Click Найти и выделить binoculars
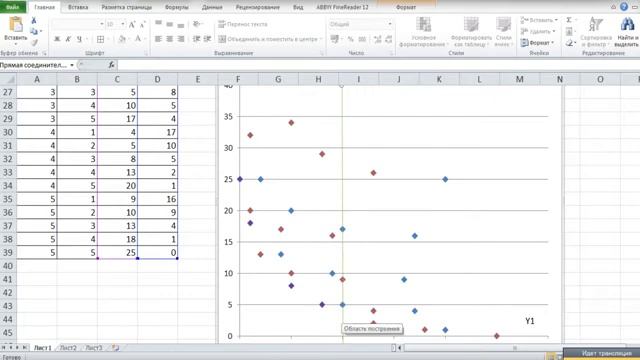The width and height of the screenshot is (640, 360). tap(627, 32)
